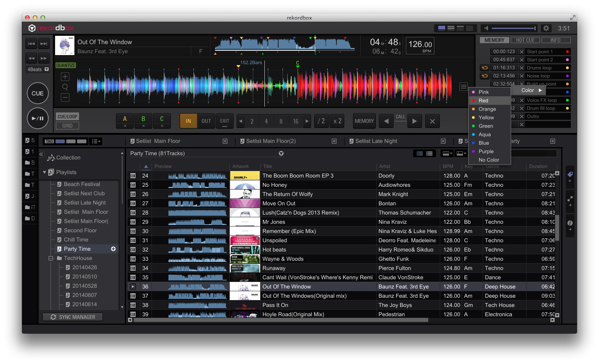Collapse the TechHouse folder
This screenshot has width=599, height=364.
(x=50, y=258)
